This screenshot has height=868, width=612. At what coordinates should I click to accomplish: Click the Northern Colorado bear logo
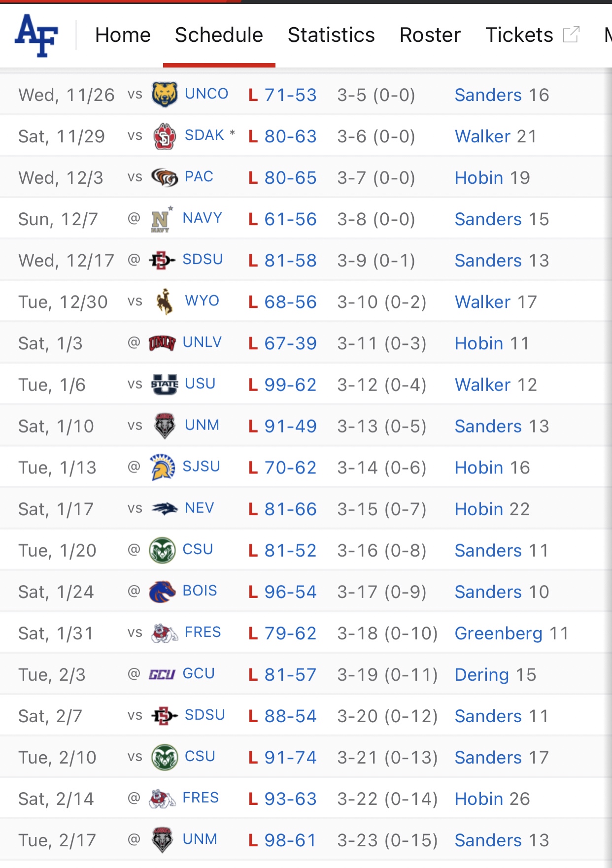(164, 95)
